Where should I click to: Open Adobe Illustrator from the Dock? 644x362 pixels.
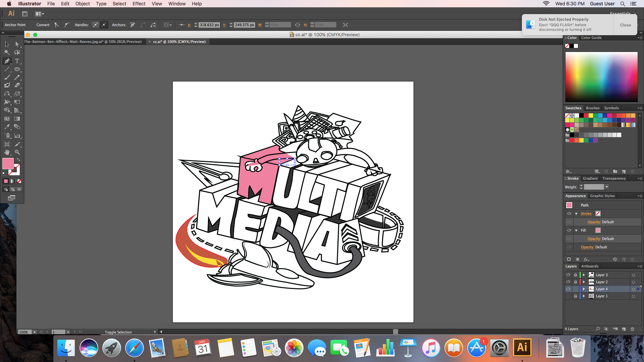522,348
